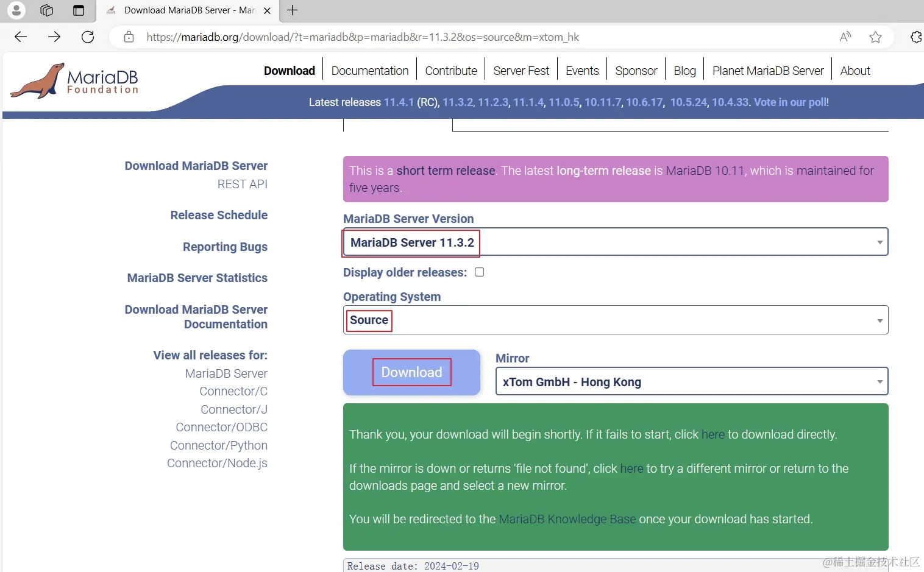Image resolution: width=924 pixels, height=572 pixels.
Task: Open the Blog nav menu item
Action: [x=684, y=71]
